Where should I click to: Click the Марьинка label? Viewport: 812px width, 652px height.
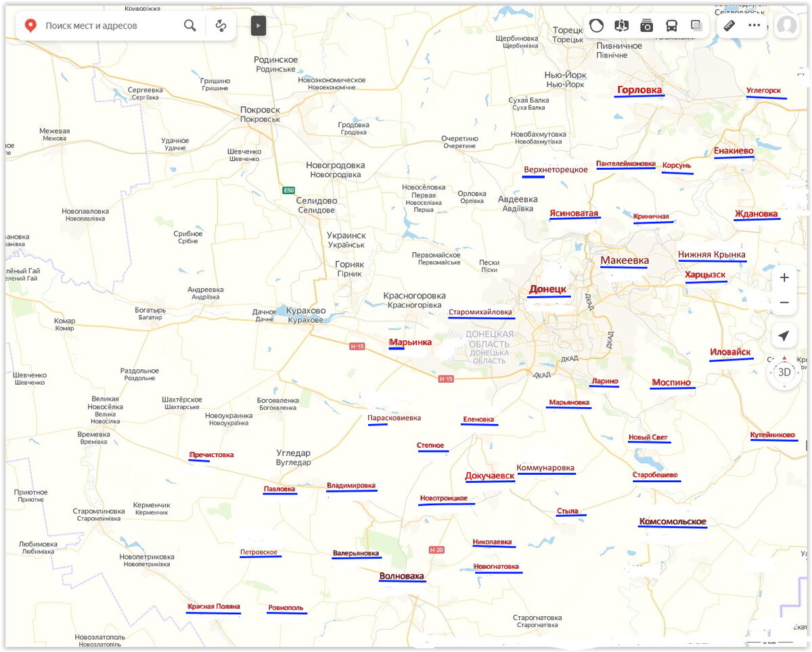click(411, 342)
